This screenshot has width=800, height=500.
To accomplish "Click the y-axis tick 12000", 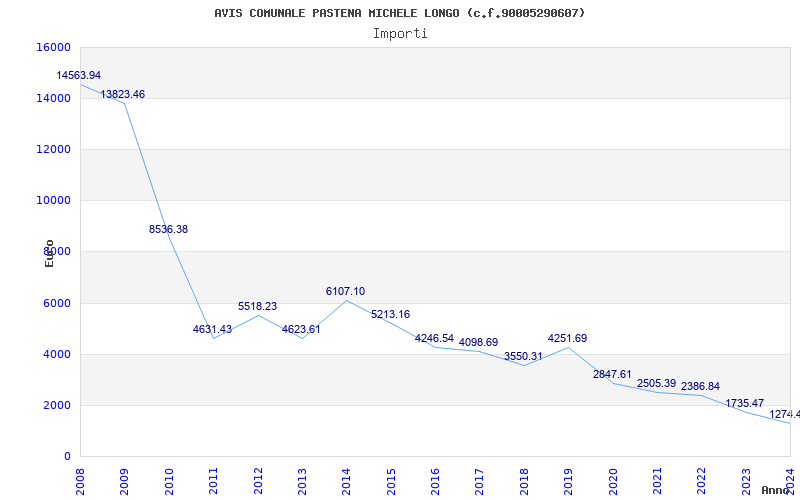I will 54,149.
